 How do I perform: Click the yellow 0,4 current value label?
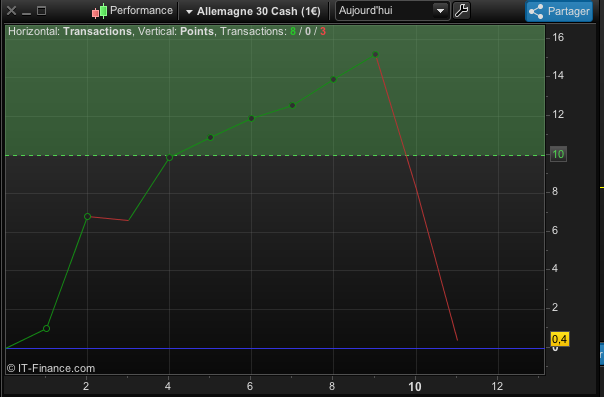click(560, 339)
